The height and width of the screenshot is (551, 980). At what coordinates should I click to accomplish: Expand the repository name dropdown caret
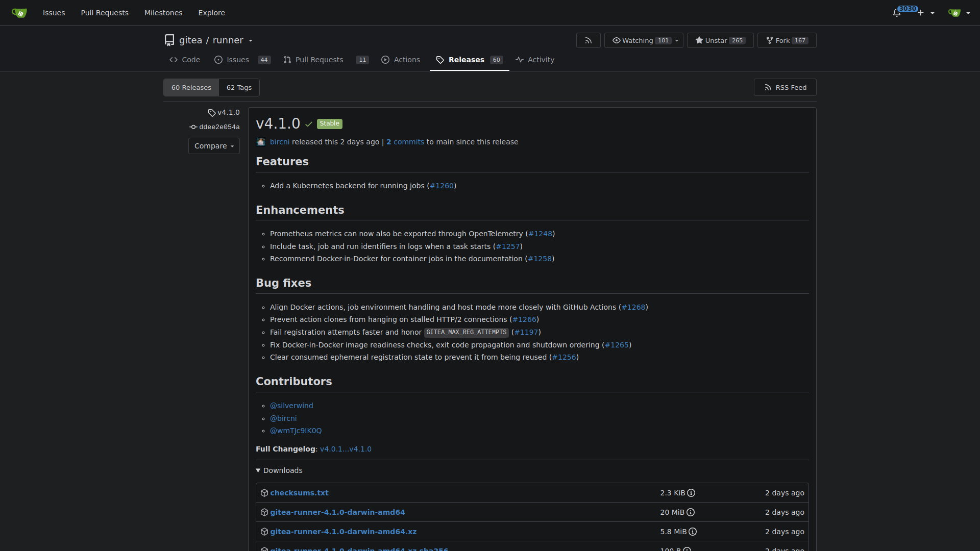(251, 41)
